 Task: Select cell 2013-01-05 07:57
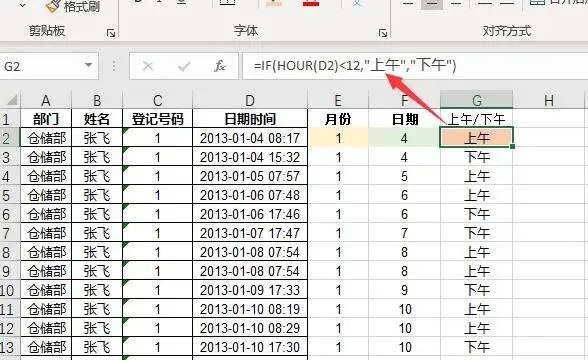pyautogui.click(x=250, y=176)
